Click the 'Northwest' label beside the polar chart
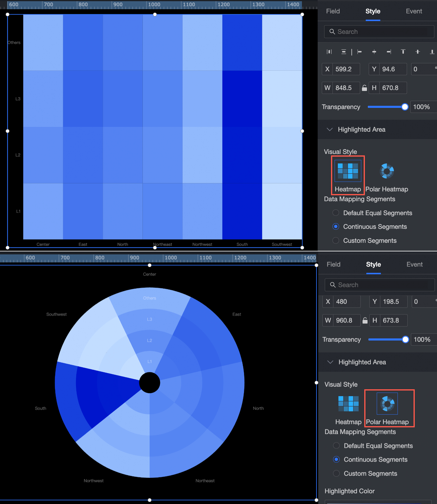 pos(94,481)
